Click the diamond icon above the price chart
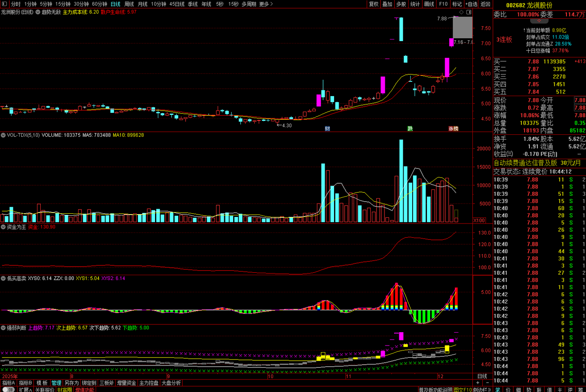586x392 pixels. tap(461, 12)
